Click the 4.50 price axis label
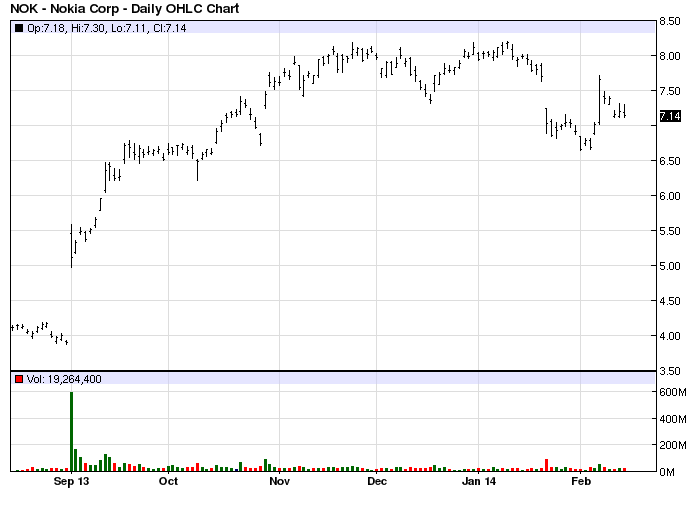Image resolution: width=700 pixels, height=512 pixels. 670,301
